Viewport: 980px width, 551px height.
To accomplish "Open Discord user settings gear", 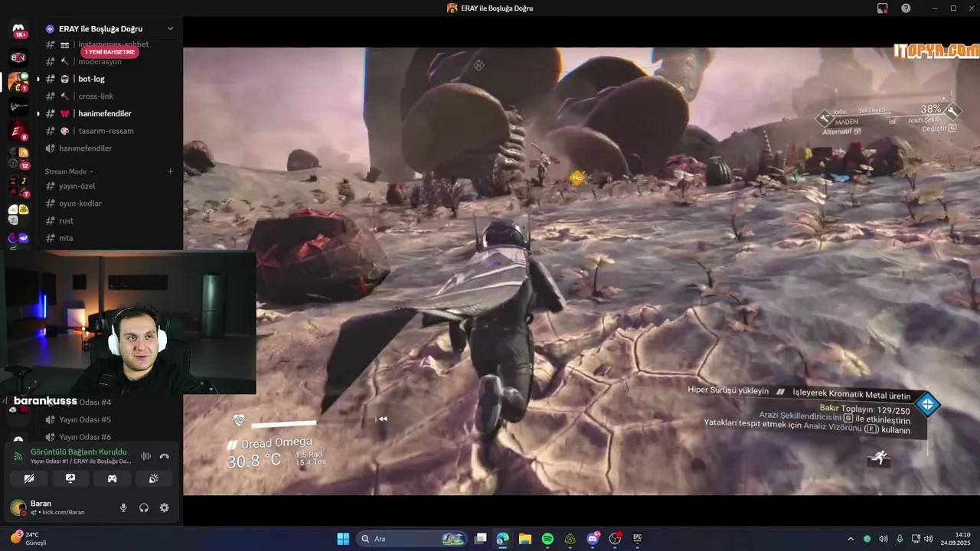I will [164, 507].
